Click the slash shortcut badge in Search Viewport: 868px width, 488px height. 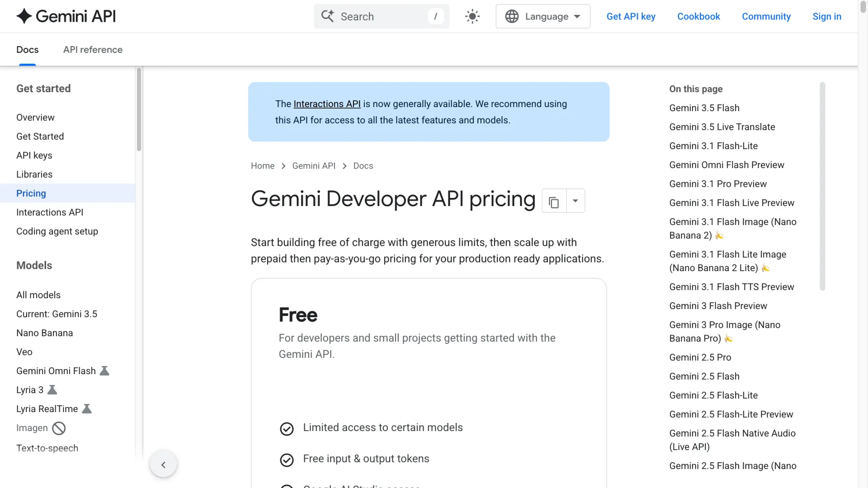click(x=435, y=16)
